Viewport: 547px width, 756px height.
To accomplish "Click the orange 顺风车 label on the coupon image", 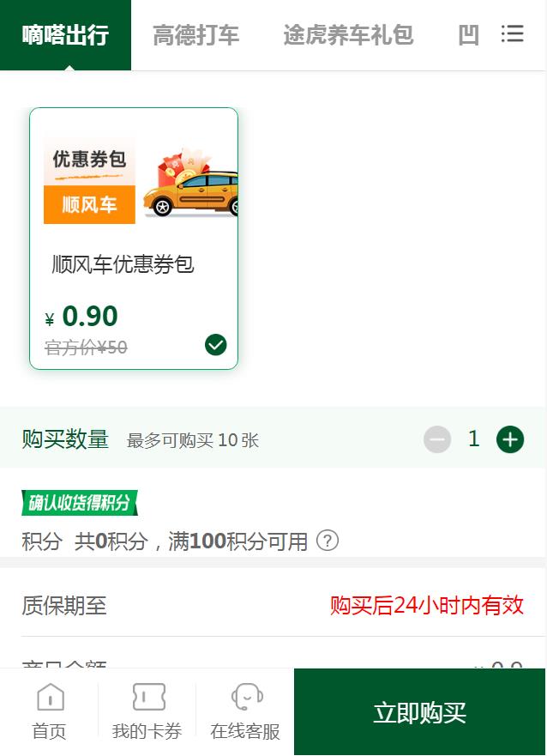I will point(89,205).
